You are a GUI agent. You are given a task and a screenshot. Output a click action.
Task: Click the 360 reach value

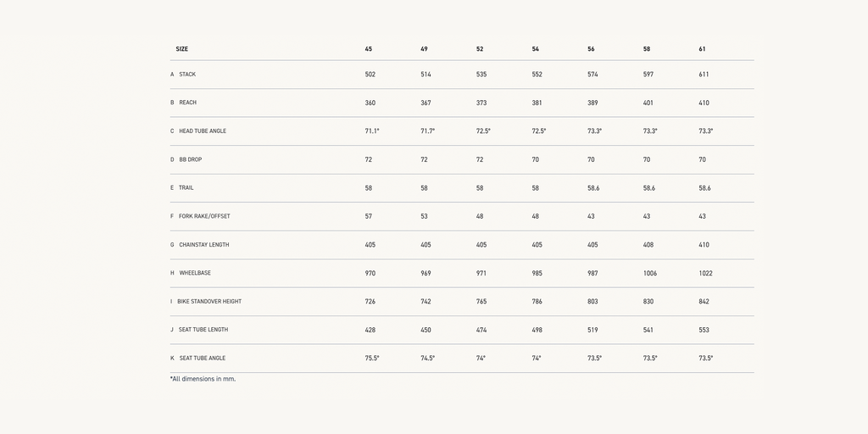370,103
